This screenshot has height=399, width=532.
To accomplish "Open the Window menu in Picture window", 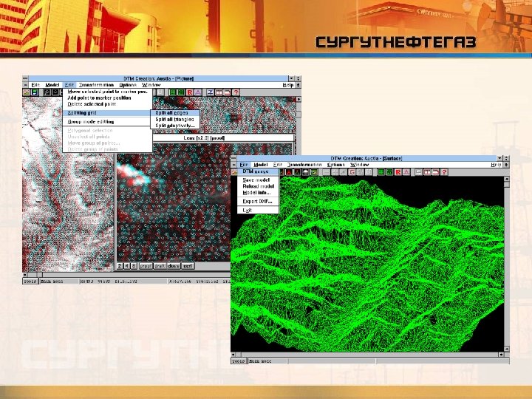I will [151, 85].
